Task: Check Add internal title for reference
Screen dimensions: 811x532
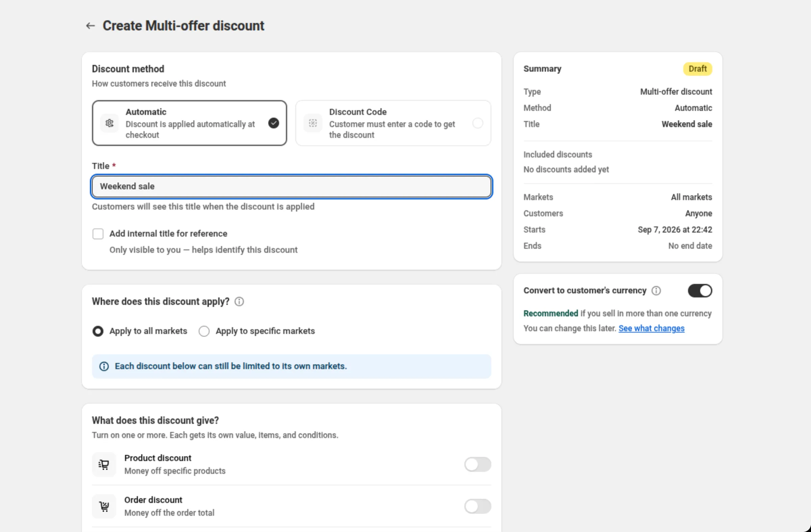Action: click(98, 234)
